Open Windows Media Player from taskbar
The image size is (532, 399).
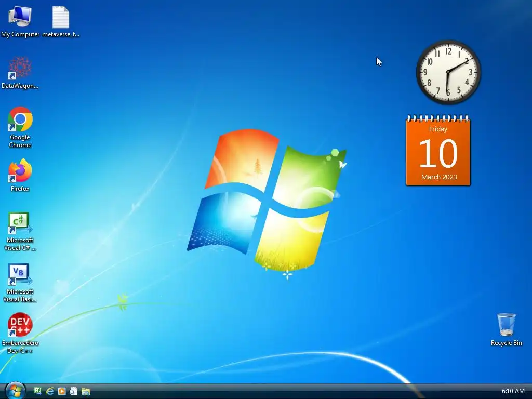62,391
